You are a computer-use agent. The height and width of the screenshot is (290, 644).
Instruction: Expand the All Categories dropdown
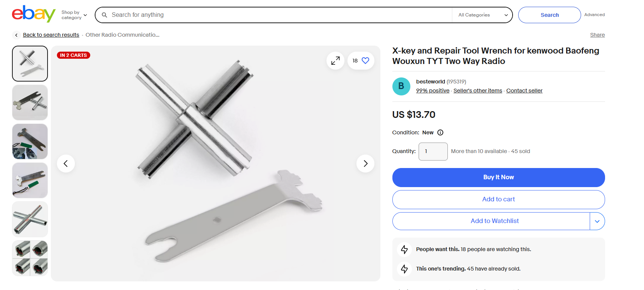click(483, 15)
